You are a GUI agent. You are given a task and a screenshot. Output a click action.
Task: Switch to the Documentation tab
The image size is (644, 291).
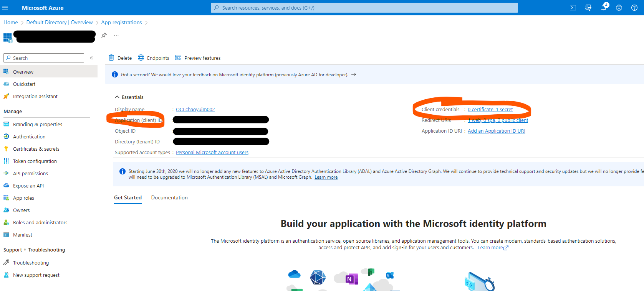pos(169,197)
